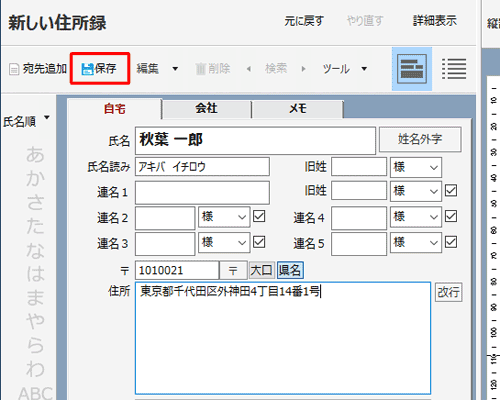
Task: Open the 様 honorific dropdown beside 氏名読み
Action: (416, 167)
